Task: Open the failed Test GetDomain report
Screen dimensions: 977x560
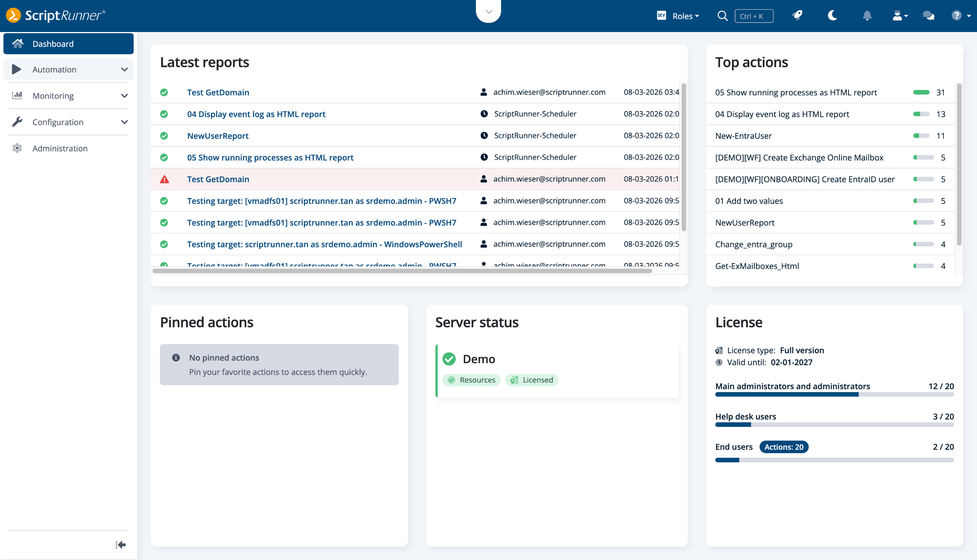Action: coord(218,179)
